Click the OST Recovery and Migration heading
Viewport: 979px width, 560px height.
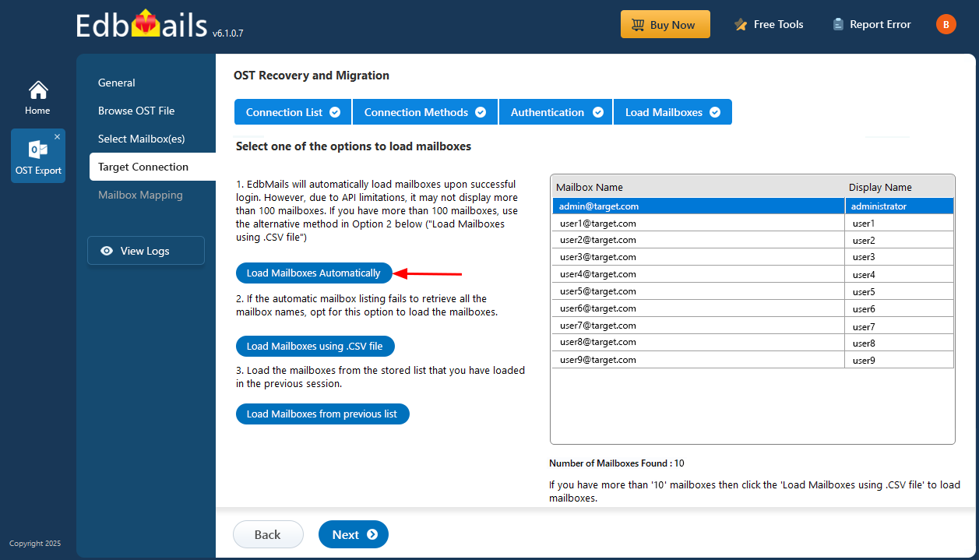(312, 76)
